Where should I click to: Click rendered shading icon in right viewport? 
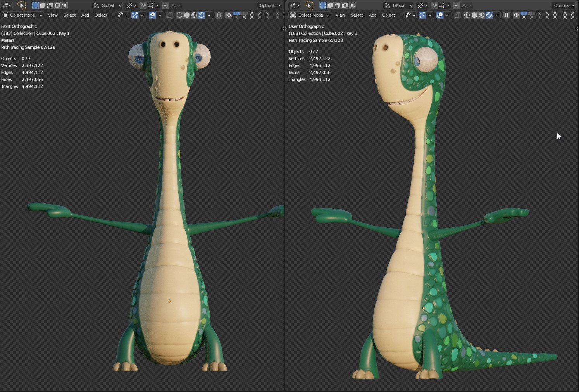[x=489, y=15]
